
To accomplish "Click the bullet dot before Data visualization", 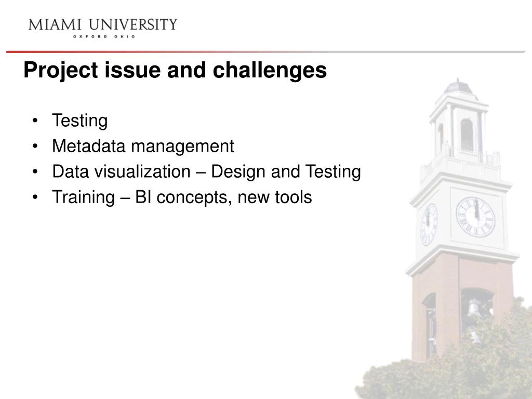I will pyautogui.click(x=35, y=171).
